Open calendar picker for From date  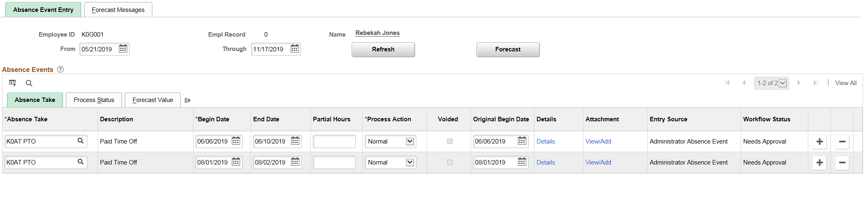(x=123, y=49)
